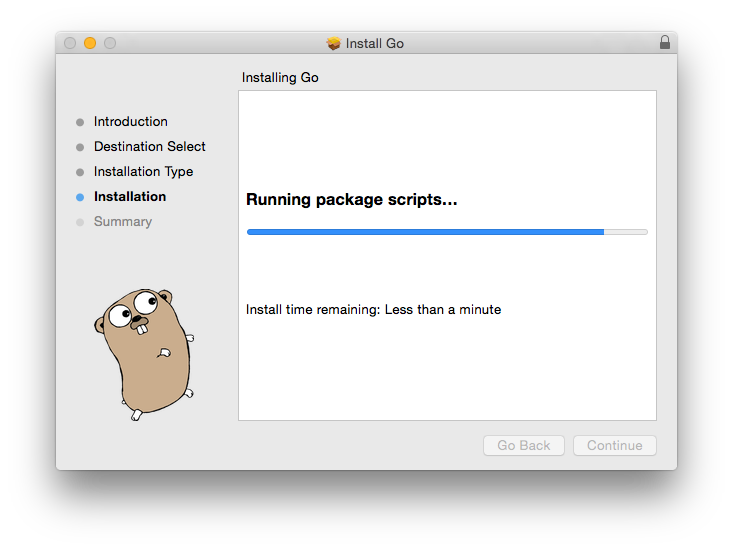
Task: Click the Go package box icon in the title
Action: point(333,43)
